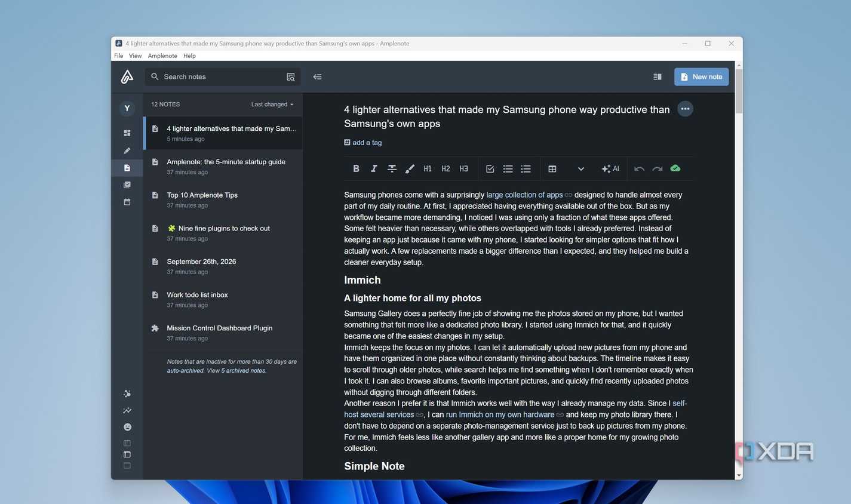Toggle the right sidebar panel icon

(x=658, y=77)
